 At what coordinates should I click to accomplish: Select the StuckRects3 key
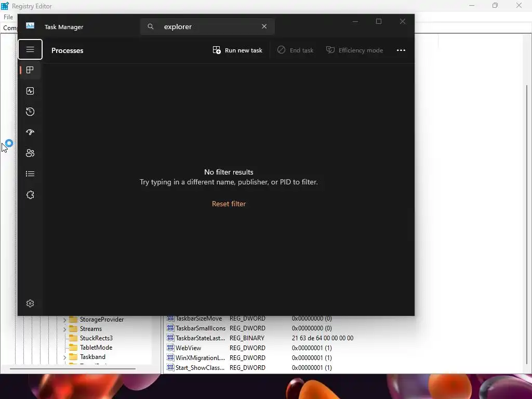point(96,338)
